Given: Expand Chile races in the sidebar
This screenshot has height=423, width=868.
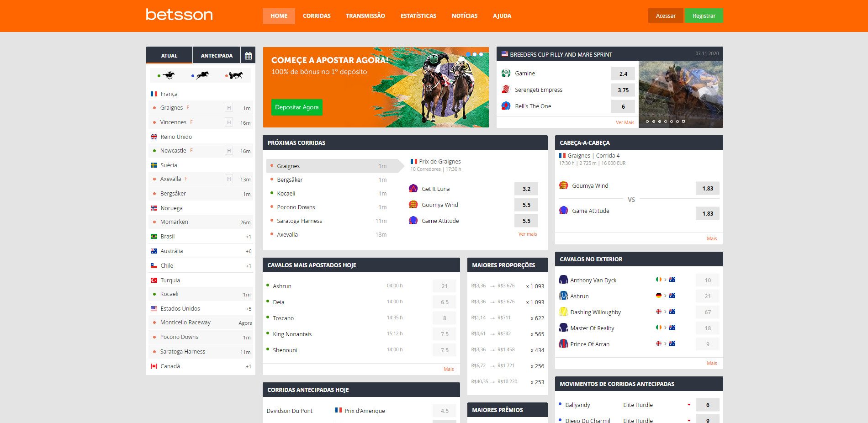Looking at the screenshot, I should point(201,266).
